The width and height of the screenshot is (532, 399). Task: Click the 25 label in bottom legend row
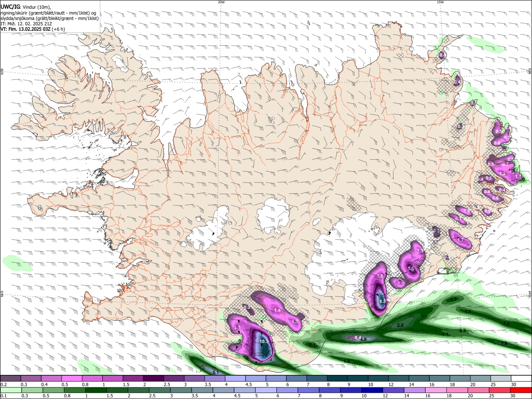(x=492, y=396)
